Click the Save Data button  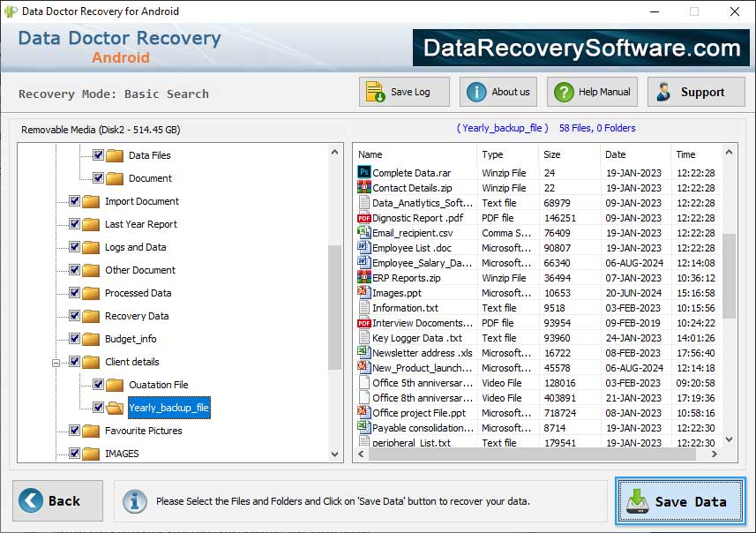coord(680,500)
